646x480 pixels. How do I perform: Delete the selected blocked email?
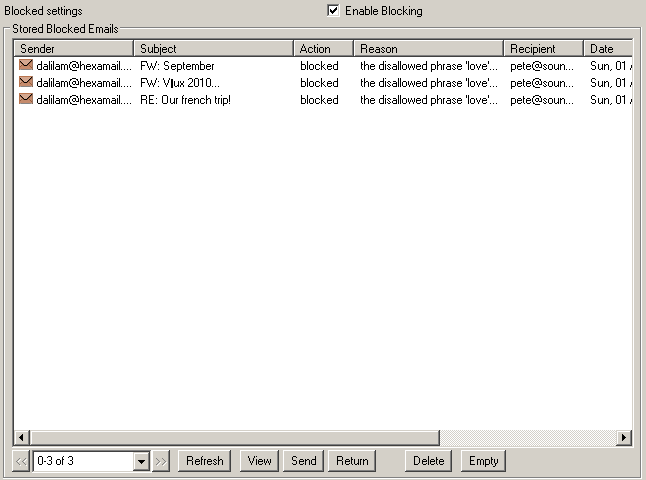pos(428,461)
